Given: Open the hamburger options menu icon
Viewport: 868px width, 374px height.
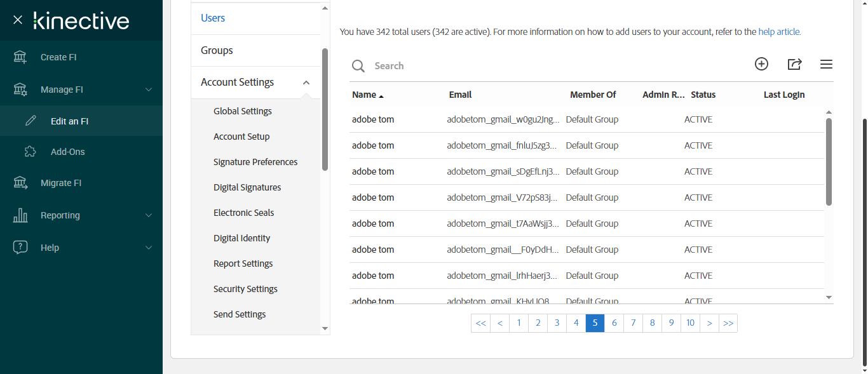Looking at the screenshot, I should (x=826, y=64).
